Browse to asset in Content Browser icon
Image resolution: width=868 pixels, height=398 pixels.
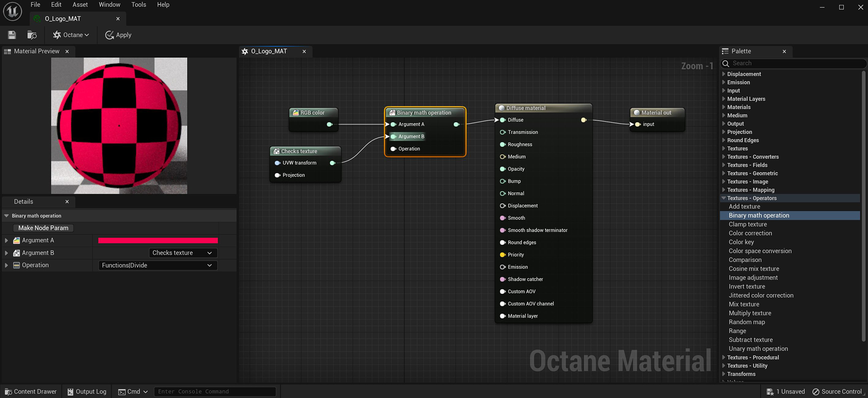point(32,35)
